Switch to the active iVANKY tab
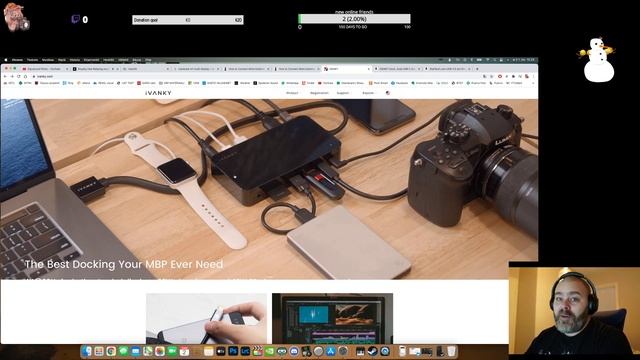The image size is (640, 360). click(346, 69)
